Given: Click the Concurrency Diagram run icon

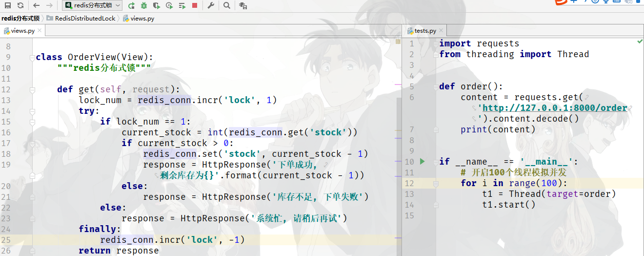Looking at the screenshot, I should (181, 5).
